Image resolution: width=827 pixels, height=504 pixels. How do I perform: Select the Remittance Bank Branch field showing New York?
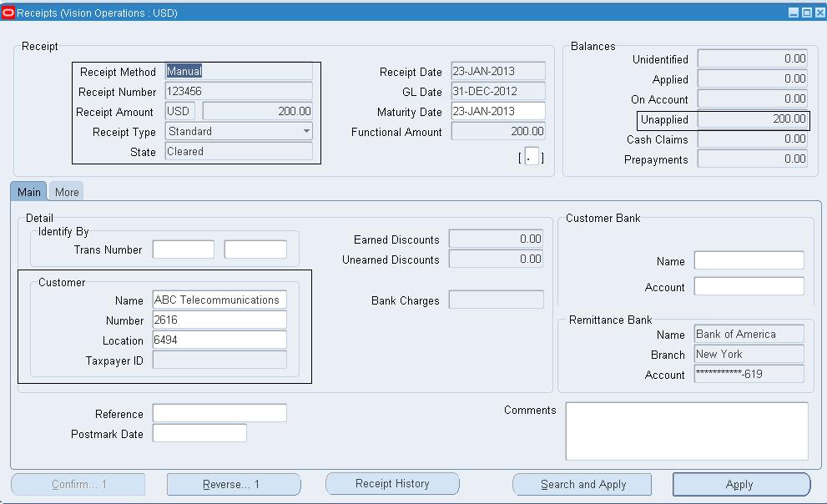coord(747,354)
